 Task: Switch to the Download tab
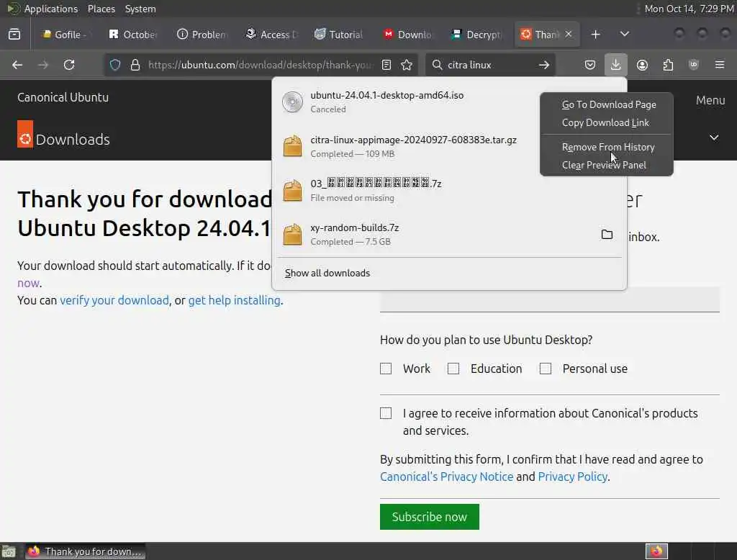pos(407,35)
